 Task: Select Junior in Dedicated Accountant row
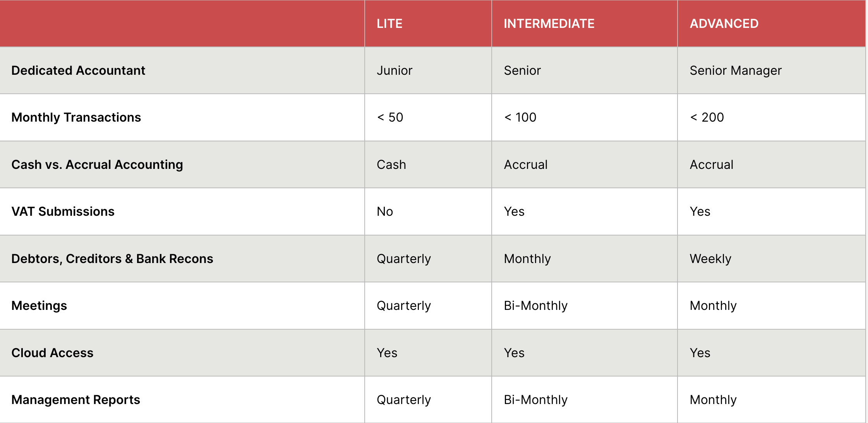395,70
